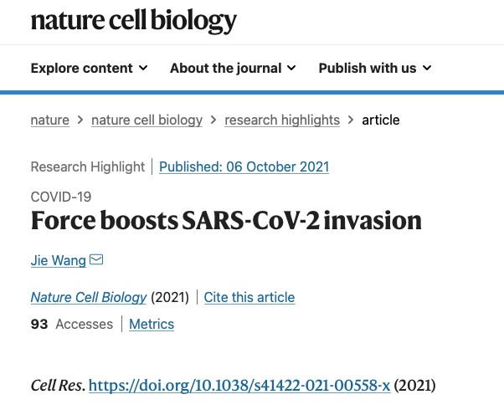Click the Published: 06 October 2021 link
Viewport: 504px width, 420px height.
click(x=244, y=167)
